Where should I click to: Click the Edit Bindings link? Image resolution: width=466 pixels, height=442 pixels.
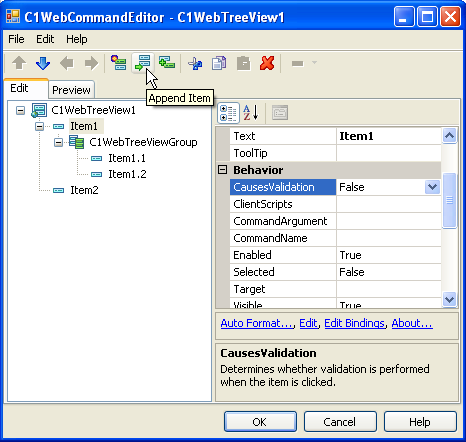point(354,323)
